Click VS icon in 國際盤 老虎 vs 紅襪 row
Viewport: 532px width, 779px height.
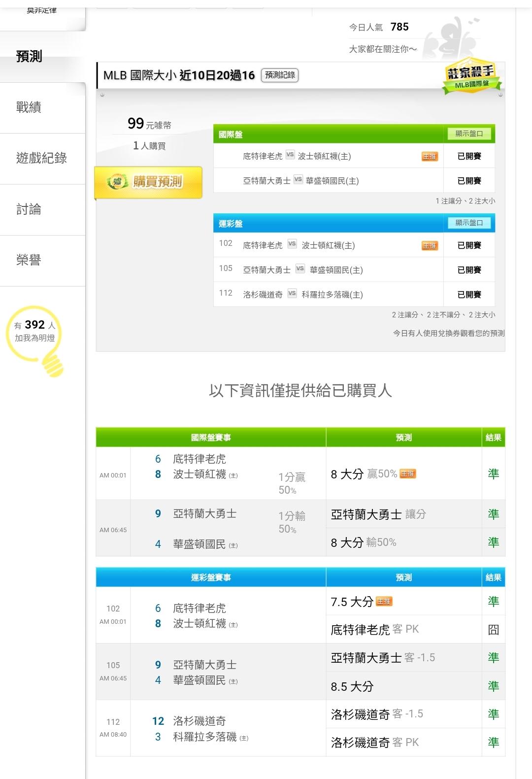290,155
